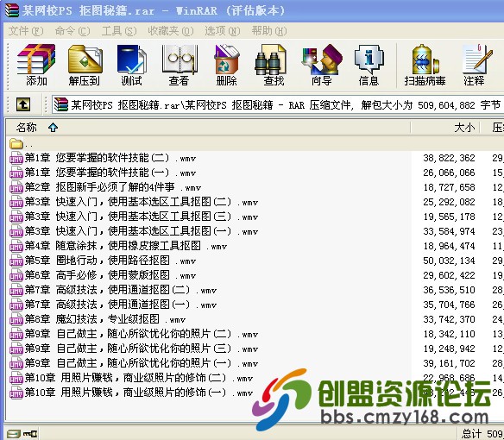Select file 第2章 抠图新手必须了解的4件事.wmv

click(105, 187)
